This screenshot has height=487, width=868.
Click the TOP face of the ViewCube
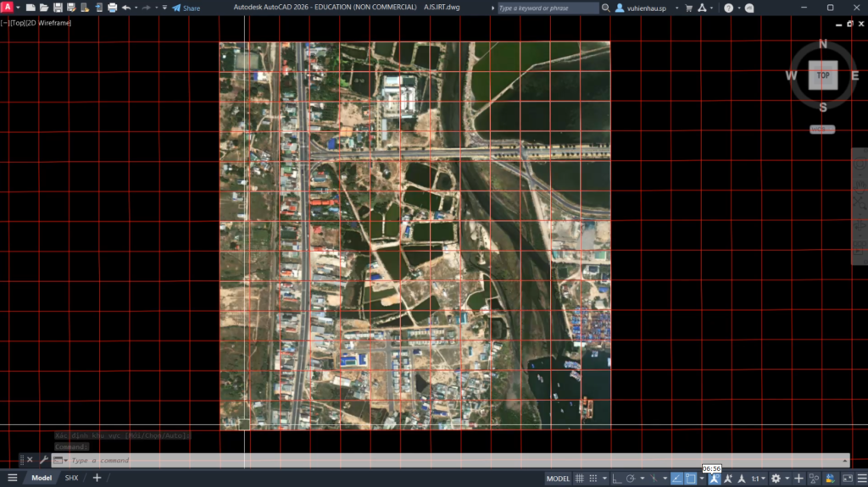tap(822, 75)
